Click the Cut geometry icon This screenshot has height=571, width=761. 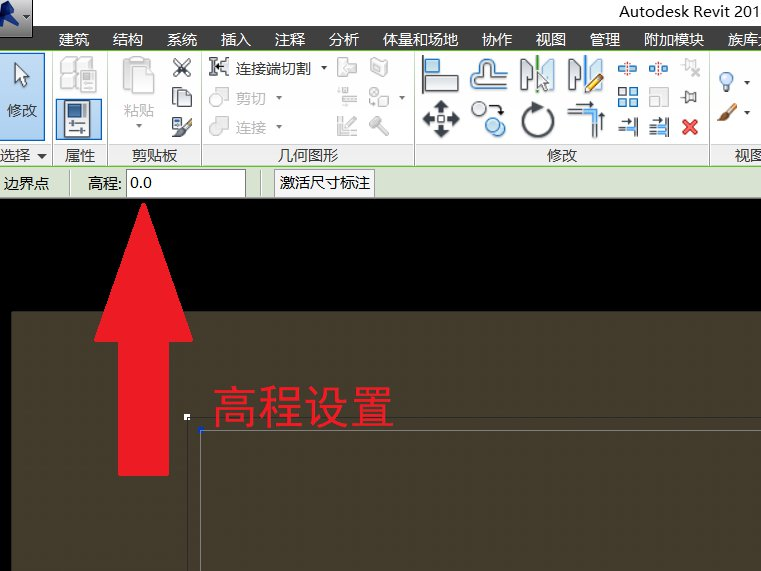pos(219,97)
